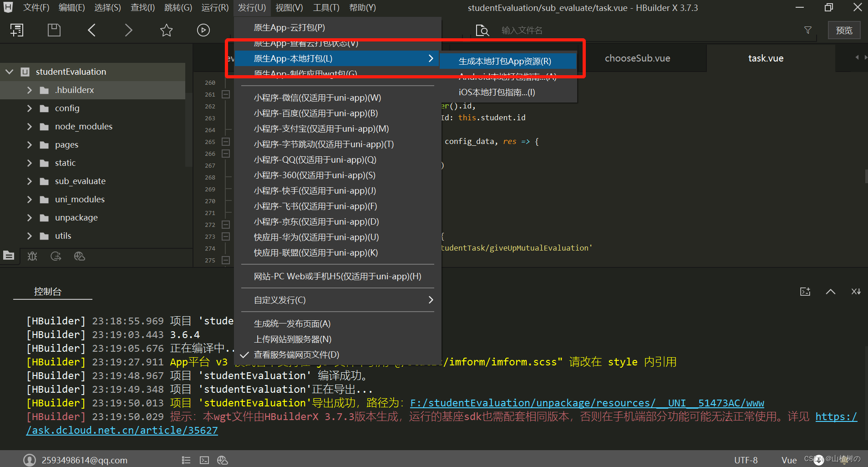Toggle code fold at line 261
This screenshot has width=868, height=467.
(x=226, y=94)
